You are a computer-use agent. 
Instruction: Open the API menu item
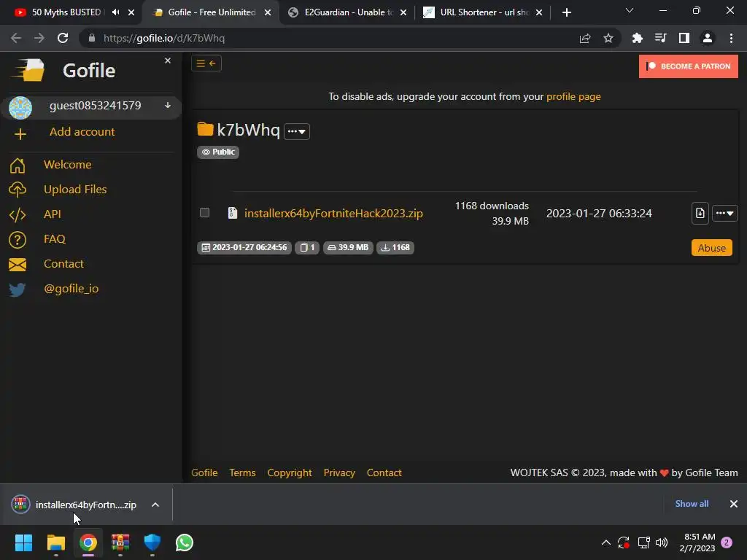(53, 214)
